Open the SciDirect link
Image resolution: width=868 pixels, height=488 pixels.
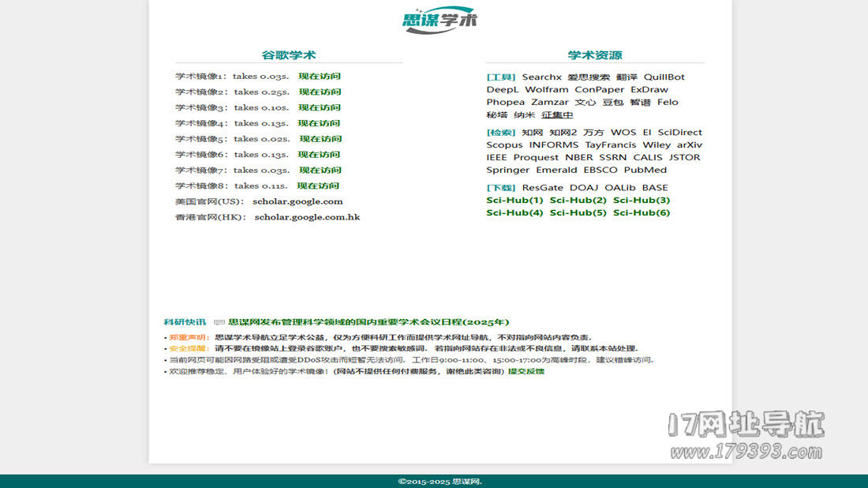click(679, 133)
